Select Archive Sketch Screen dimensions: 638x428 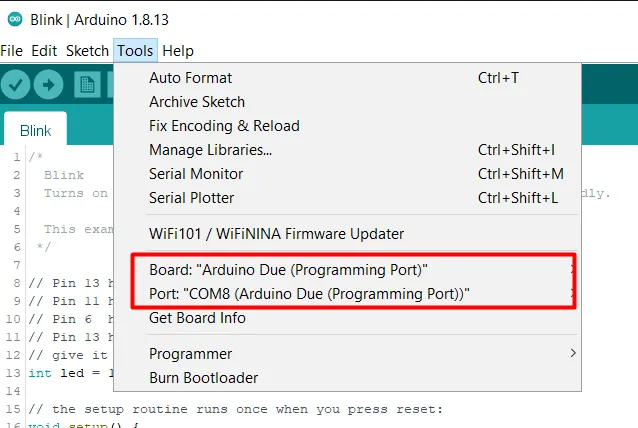(197, 102)
